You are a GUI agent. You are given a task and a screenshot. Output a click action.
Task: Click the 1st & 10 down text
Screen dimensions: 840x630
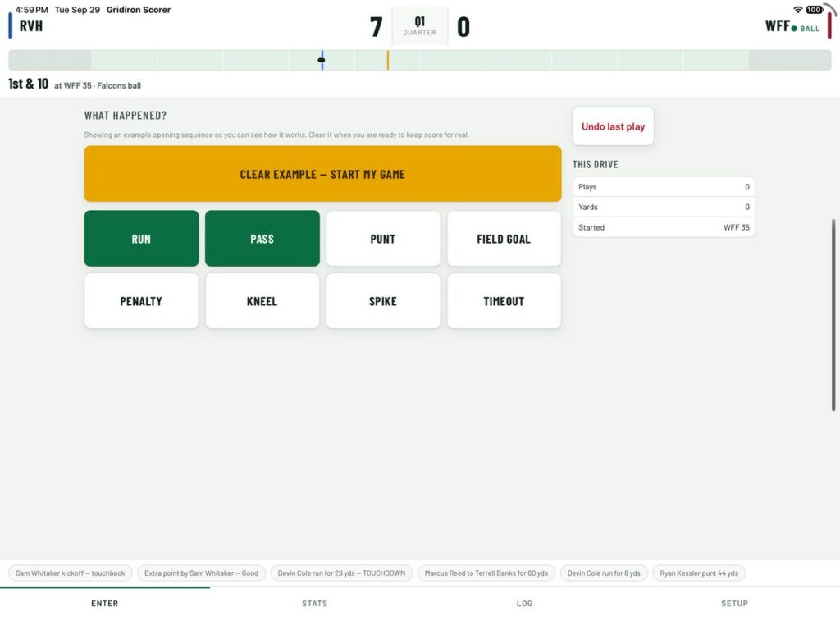coord(29,84)
